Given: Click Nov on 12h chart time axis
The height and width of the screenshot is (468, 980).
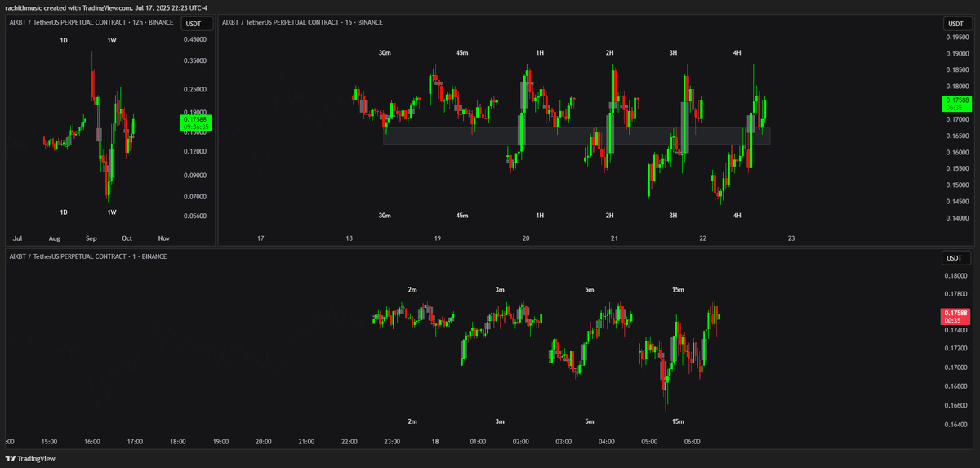Looking at the screenshot, I should [x=163, y=238].
